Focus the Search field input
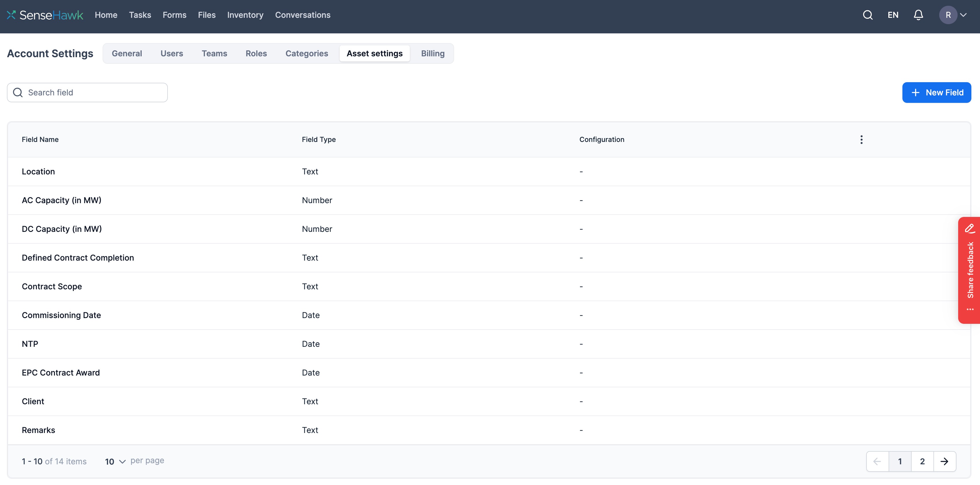 tap(87, 93)
